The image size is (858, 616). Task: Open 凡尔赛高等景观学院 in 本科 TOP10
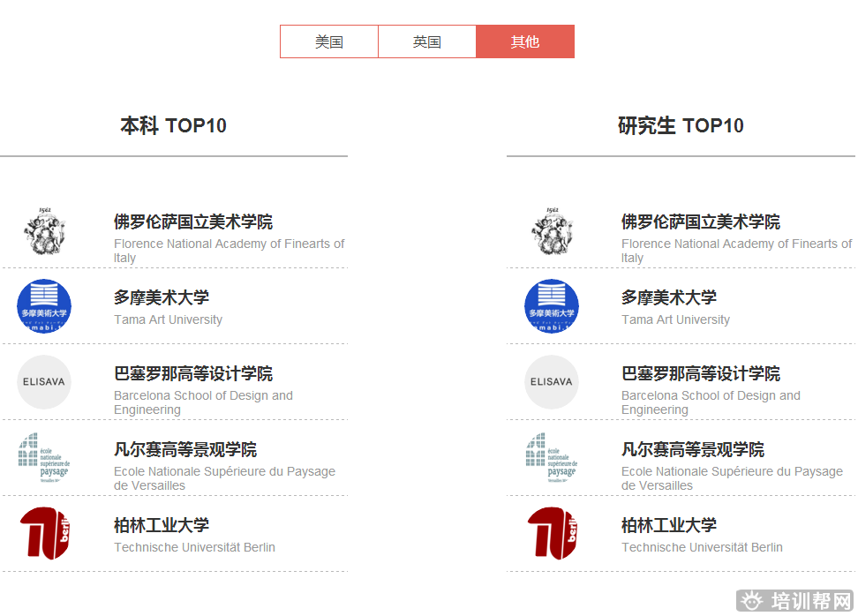(185, 450)
